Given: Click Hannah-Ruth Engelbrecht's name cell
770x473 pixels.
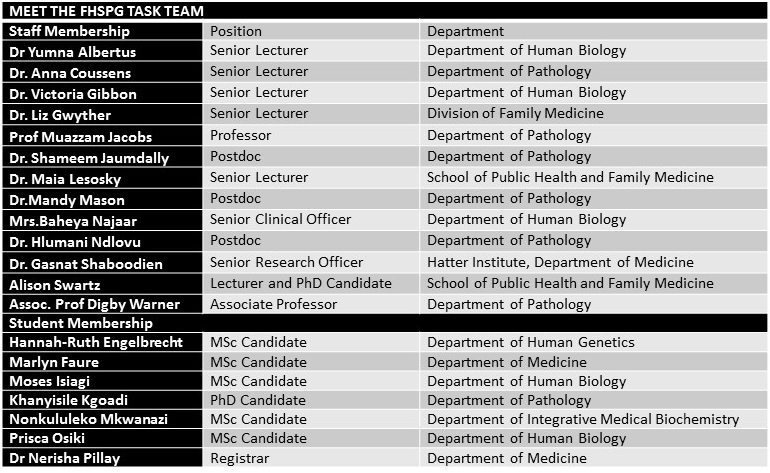Looking at the screenshot, I should click(97, 343).
